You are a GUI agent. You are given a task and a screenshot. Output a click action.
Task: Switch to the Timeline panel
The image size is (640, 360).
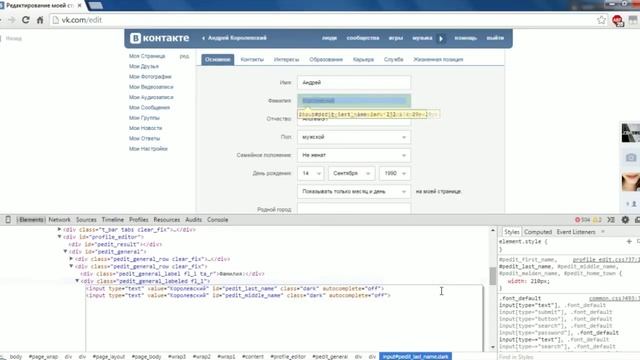pyautogui.click(x=113, y=220)
